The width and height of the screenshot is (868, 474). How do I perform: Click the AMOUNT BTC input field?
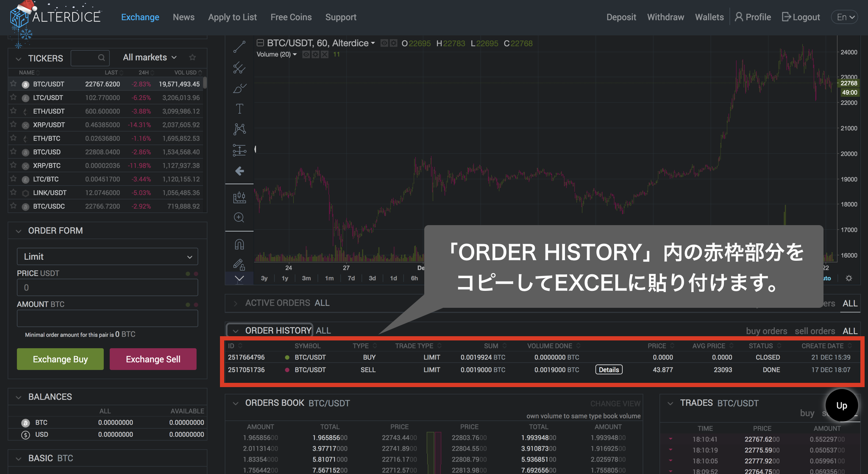click(107, 318)
